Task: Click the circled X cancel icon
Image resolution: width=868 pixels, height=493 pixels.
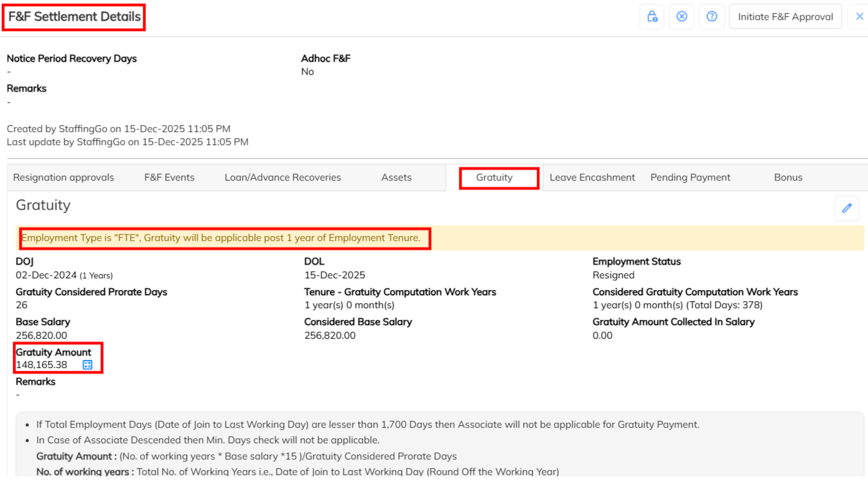Action: point(681,17)
